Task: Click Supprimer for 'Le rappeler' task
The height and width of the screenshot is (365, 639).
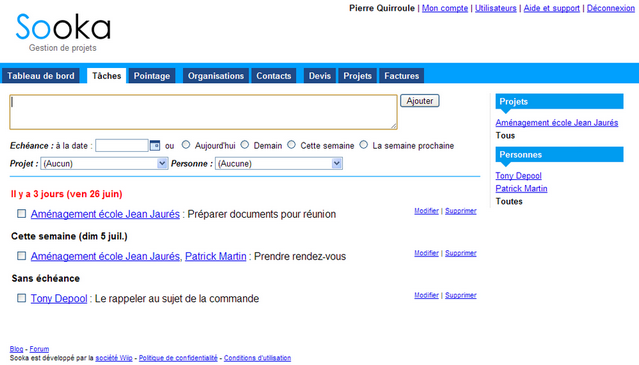Action: (461, 295)
